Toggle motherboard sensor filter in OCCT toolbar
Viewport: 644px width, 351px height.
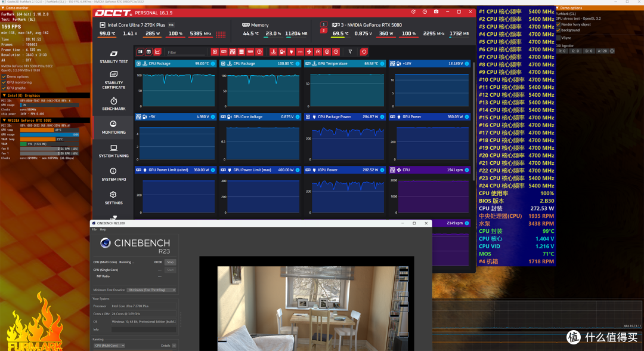pyautogui.click(x=233, y=52)
